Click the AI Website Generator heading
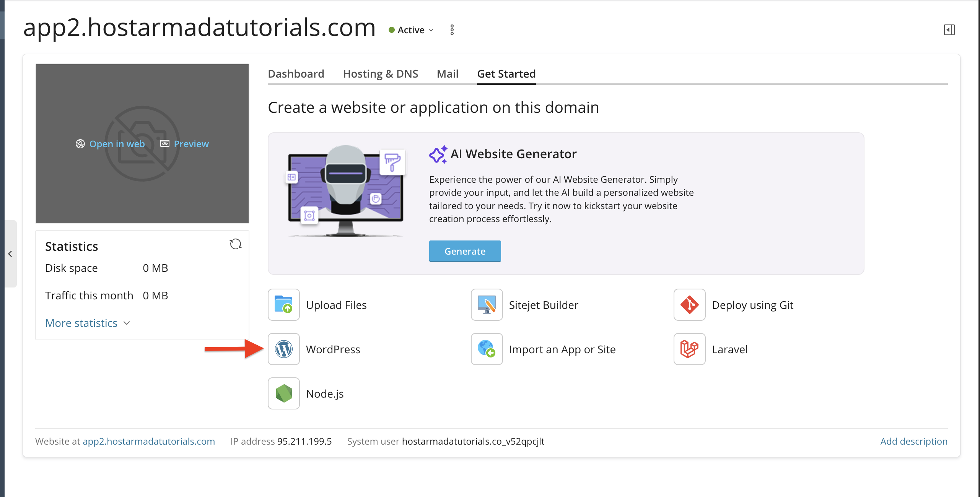980x497 pixels. click(513, 154)
